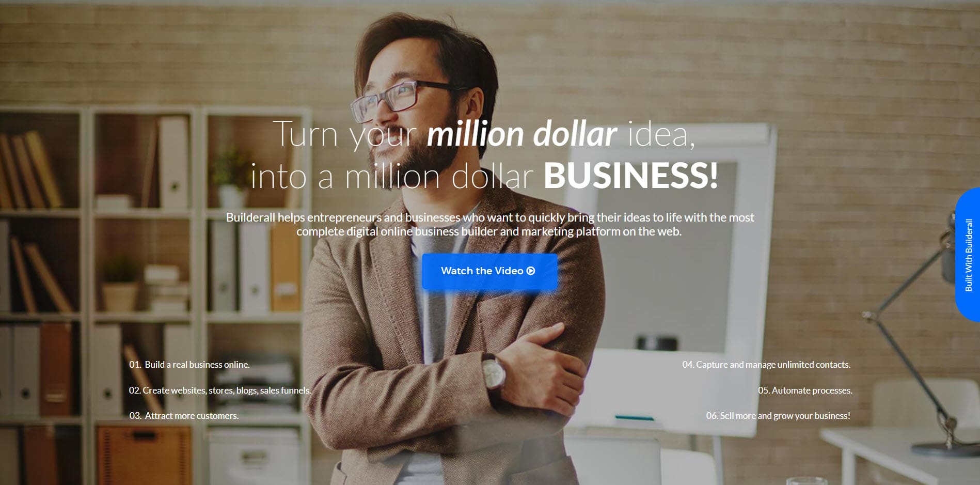This screenshot has width=980, height=485.
Task: Click the 'Turn your' headline text
Action: [345, 134]
